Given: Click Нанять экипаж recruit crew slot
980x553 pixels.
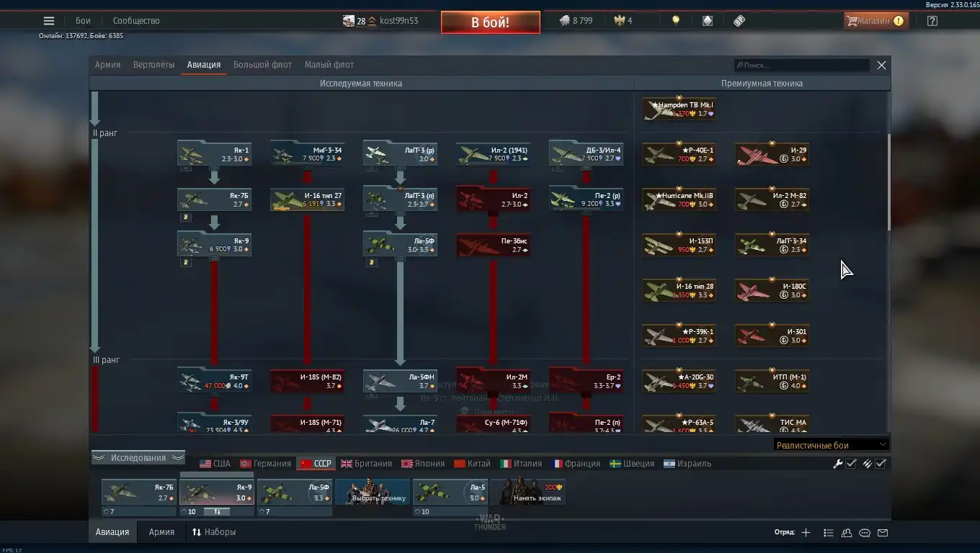Looking at the screenshot, I should click(x=528, y=493).
